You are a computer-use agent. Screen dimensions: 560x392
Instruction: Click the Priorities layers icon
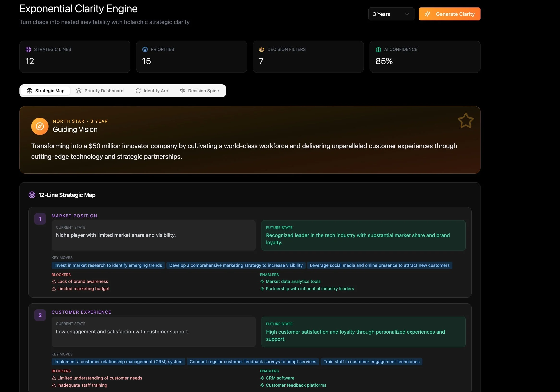[x=145, y=49]
